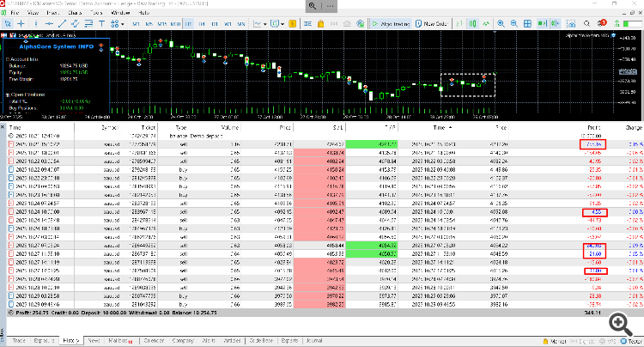Switch to the Trade tab
This screenshot has height=347, width=644.
(x=17, y=340)
